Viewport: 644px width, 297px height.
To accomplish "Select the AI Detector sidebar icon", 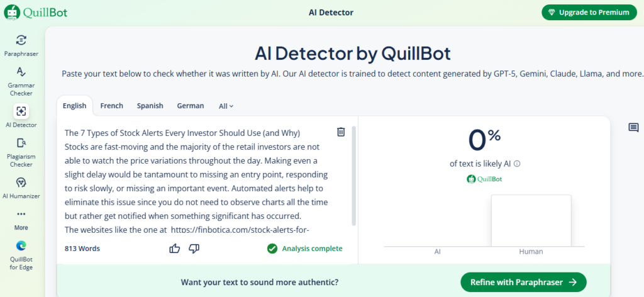I will (21, 111).
